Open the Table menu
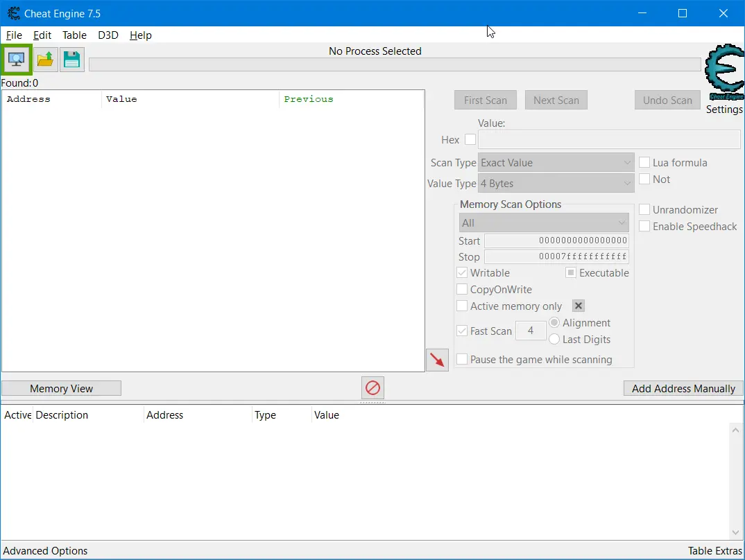745x560 pixels. coord(75,35)
